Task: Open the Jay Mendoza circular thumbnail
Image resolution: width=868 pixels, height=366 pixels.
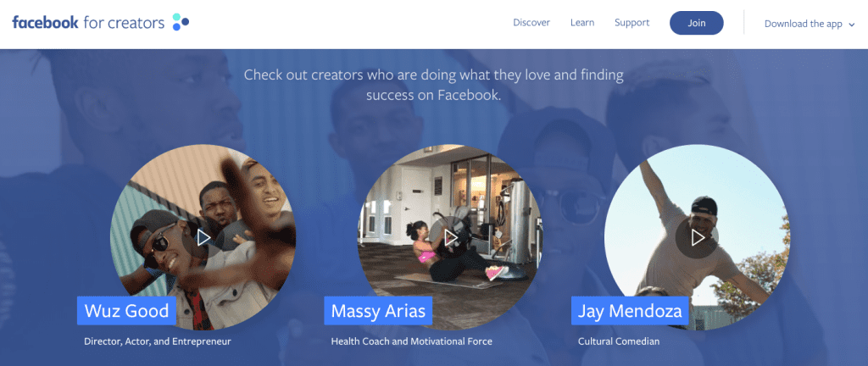Action: tap(698, 238)
